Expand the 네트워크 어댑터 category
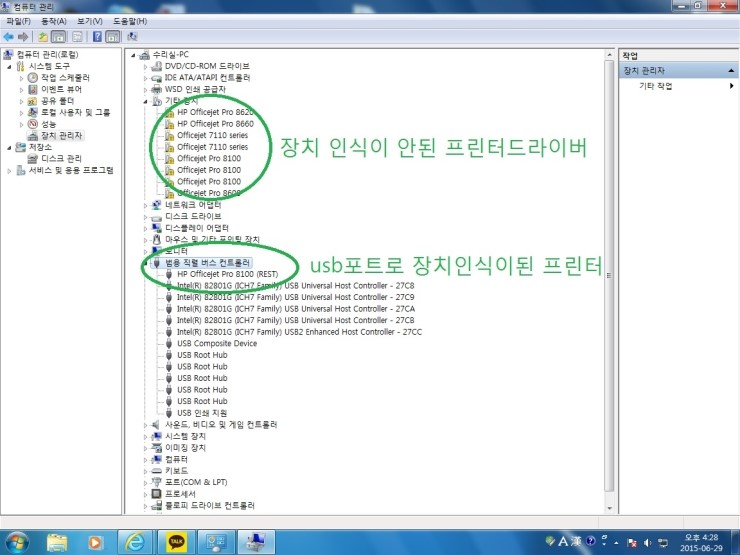Image resolution: width=740 pixels, height=555 pixels. point(146,204)
